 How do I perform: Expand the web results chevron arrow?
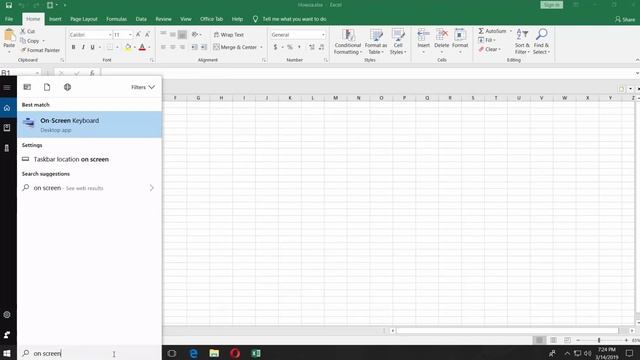tap(152, 188)
